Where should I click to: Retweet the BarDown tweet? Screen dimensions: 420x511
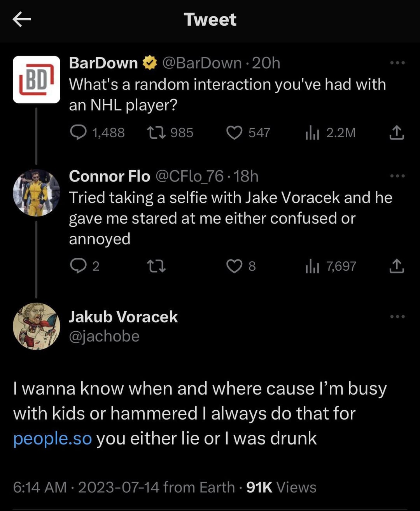coord(156,133)
